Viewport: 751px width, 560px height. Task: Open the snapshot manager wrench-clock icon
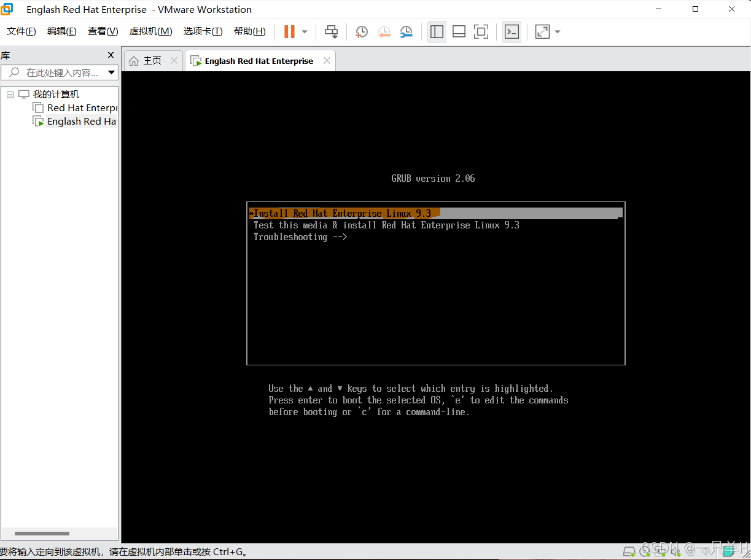pos(407,31)
